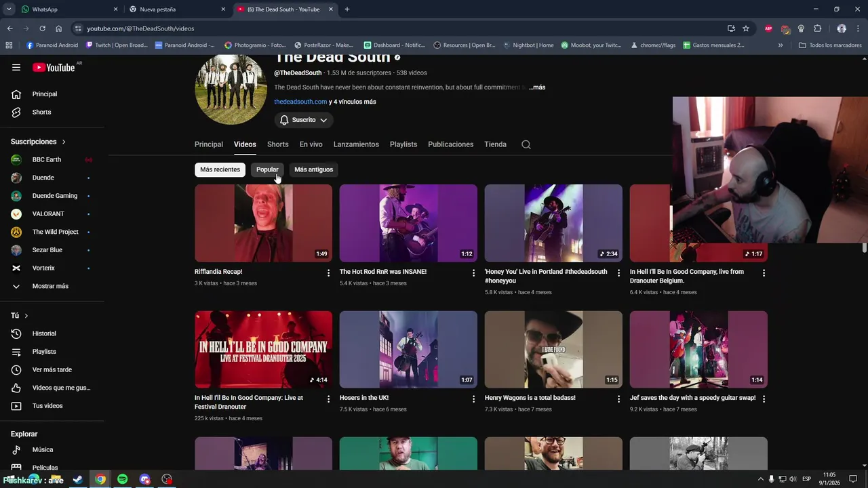Image resolution: width=868 pixels, height=488 pixels.
Task: Bookmark this page with the star icon
Action: click(746, 28)
